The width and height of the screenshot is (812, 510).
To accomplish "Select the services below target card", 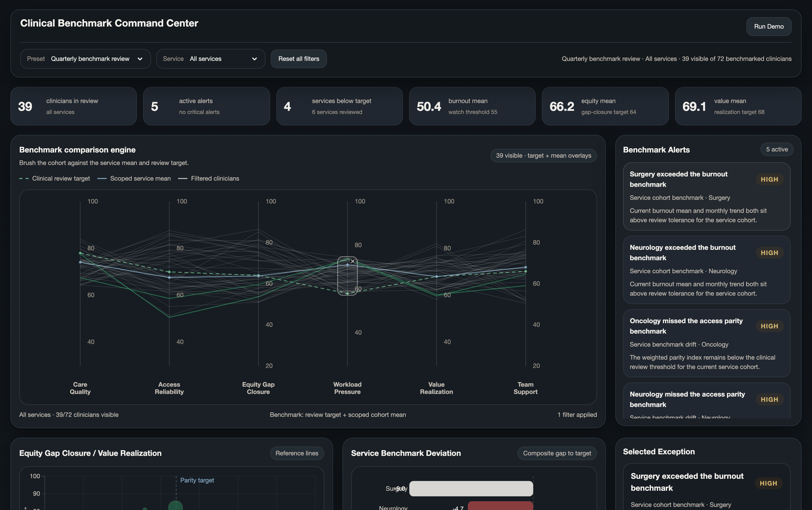I will click(x=339, y=106).
